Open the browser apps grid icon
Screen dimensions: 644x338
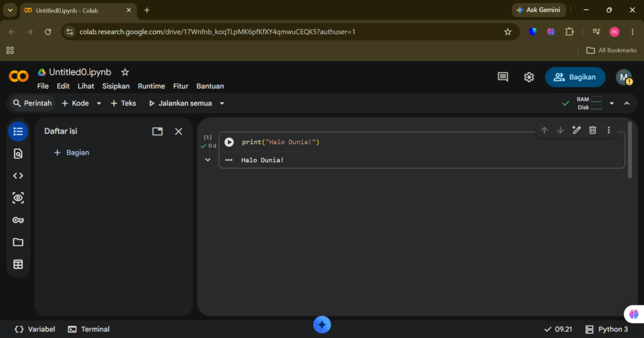(10, 50)
